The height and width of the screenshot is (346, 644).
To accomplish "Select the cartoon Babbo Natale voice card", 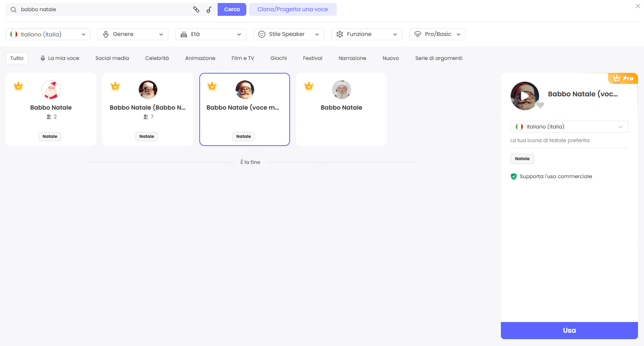I will tap(51, 109).
